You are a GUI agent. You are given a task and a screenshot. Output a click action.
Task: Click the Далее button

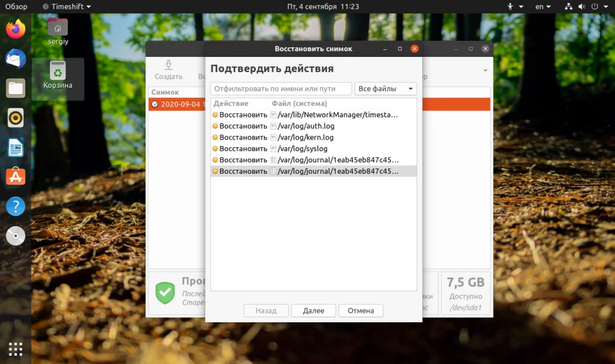pyautogui.click(x=314, y=311)
